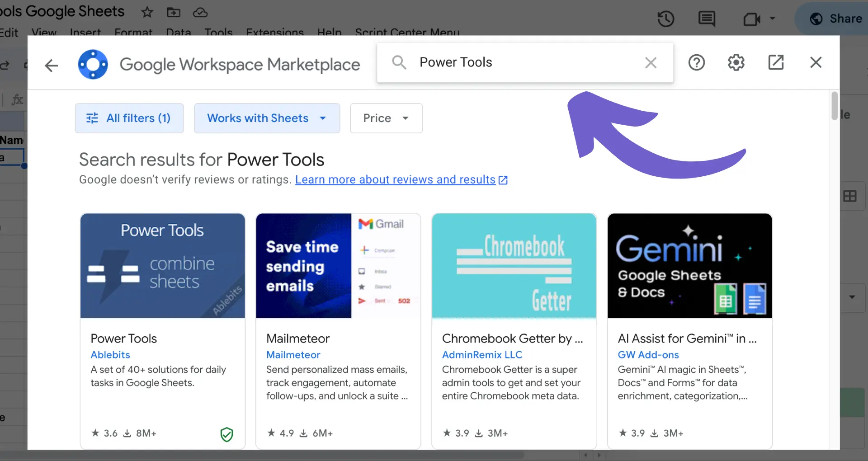Start a Meet call camera icon

pos(752,19)
